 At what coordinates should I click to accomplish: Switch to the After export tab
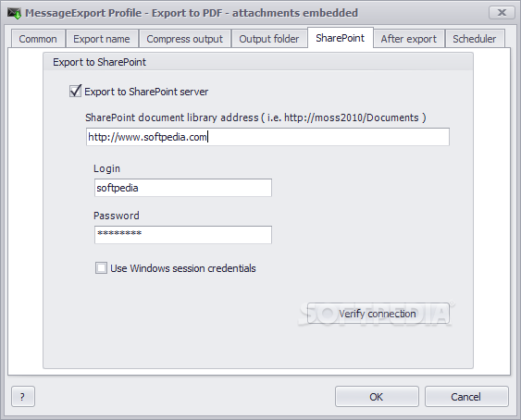click(409, 39)
